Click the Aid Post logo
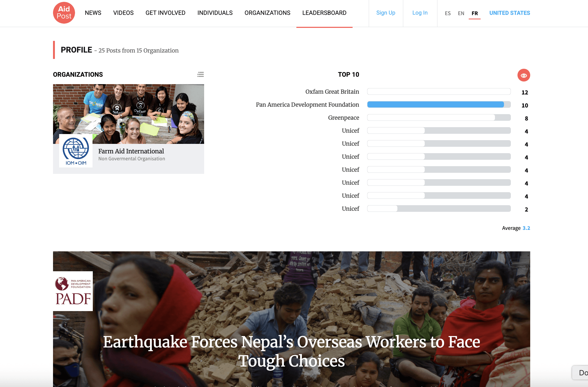The height and width of the screenshot is (387, 588). [64, 13]
